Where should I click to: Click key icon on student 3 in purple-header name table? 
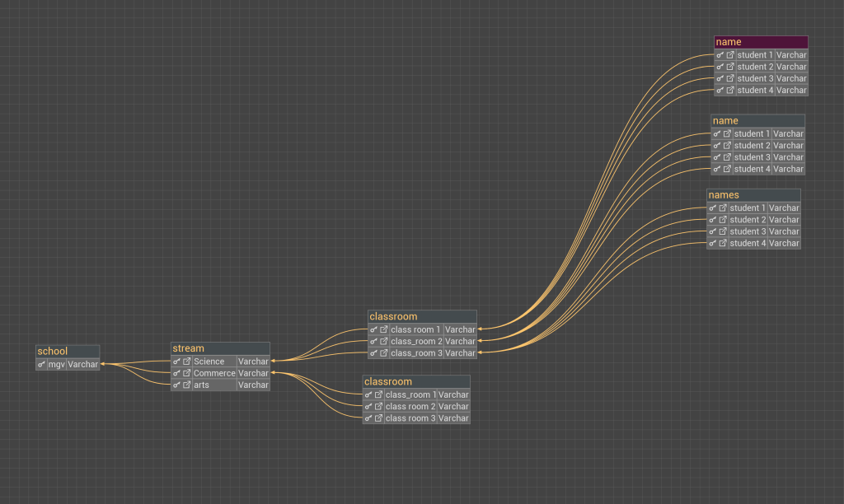(720, 78)
